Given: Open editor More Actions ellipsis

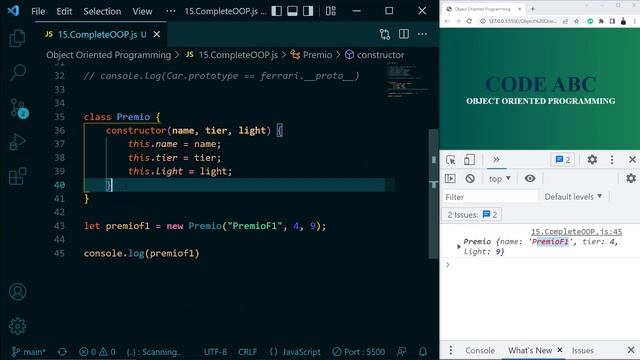Looking at the screenshot, I should [422, 34].
